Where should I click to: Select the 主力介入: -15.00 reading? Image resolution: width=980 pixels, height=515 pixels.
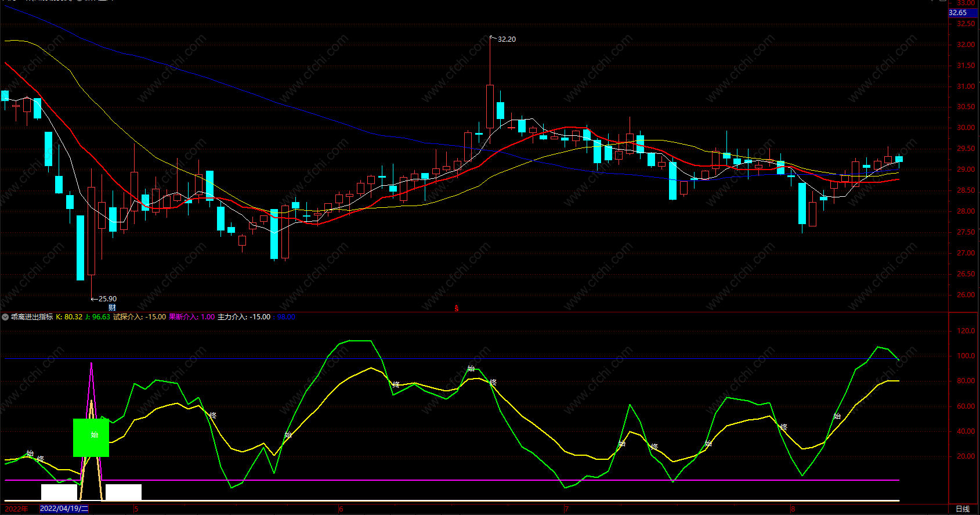244,317
